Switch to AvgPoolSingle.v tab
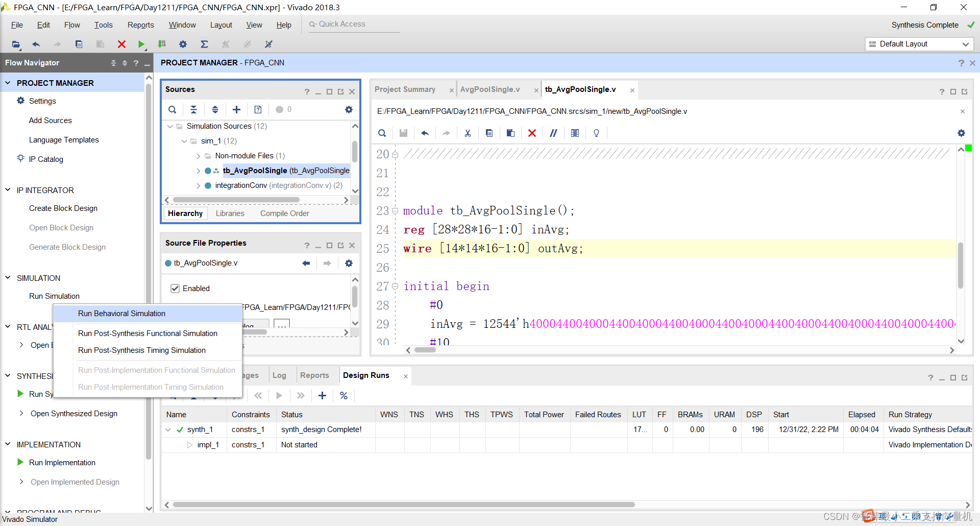Image resolution: width=980 pixels, height=526 pixels. 490,89
